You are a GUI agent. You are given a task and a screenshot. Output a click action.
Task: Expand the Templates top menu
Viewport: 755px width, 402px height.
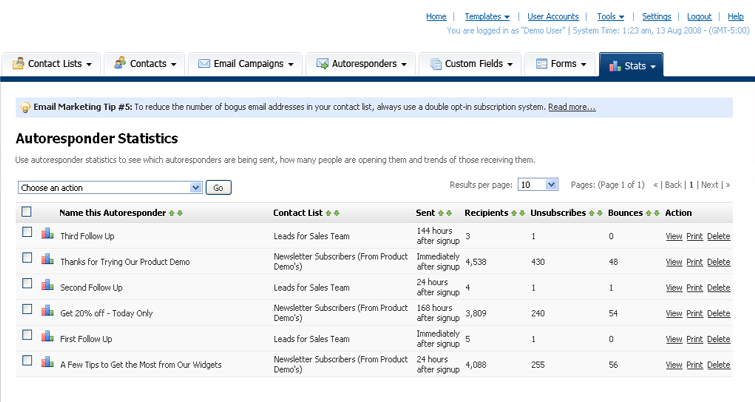pyautogui.click(x=487, y=16)
